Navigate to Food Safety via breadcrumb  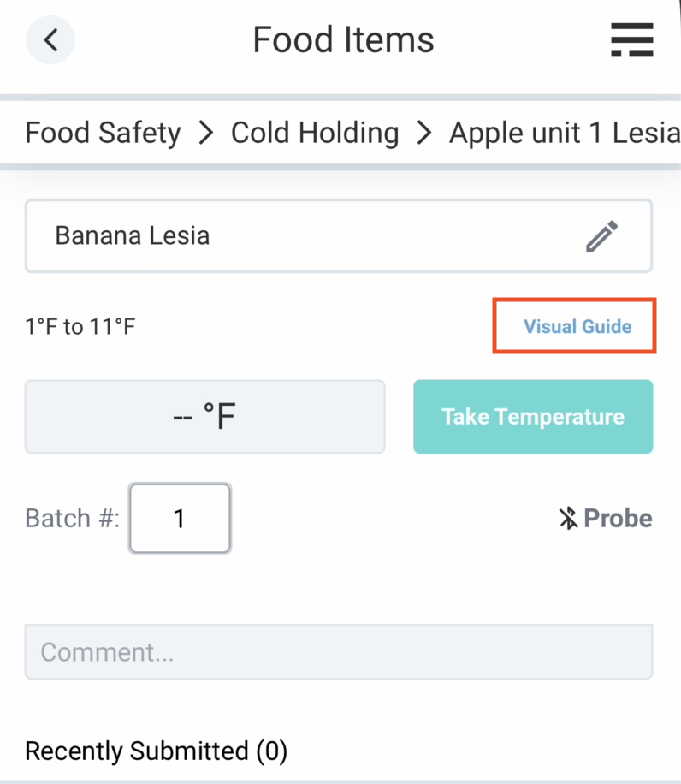coord(103,133)
